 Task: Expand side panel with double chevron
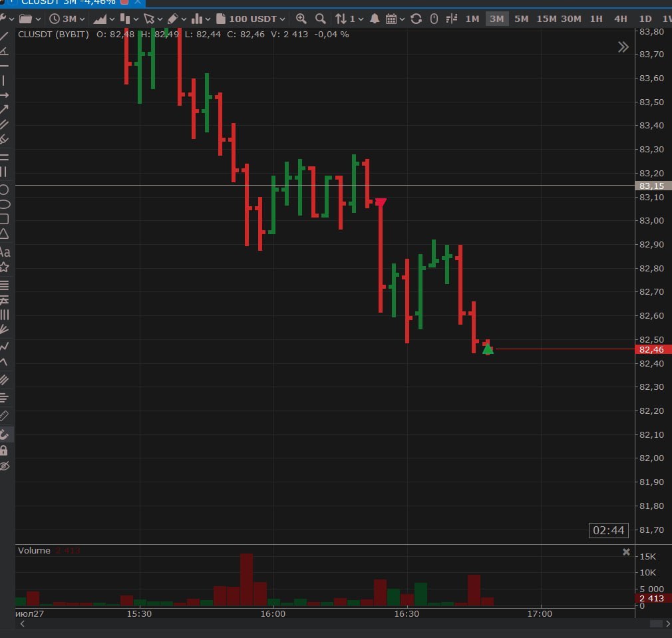pos(623,47)
